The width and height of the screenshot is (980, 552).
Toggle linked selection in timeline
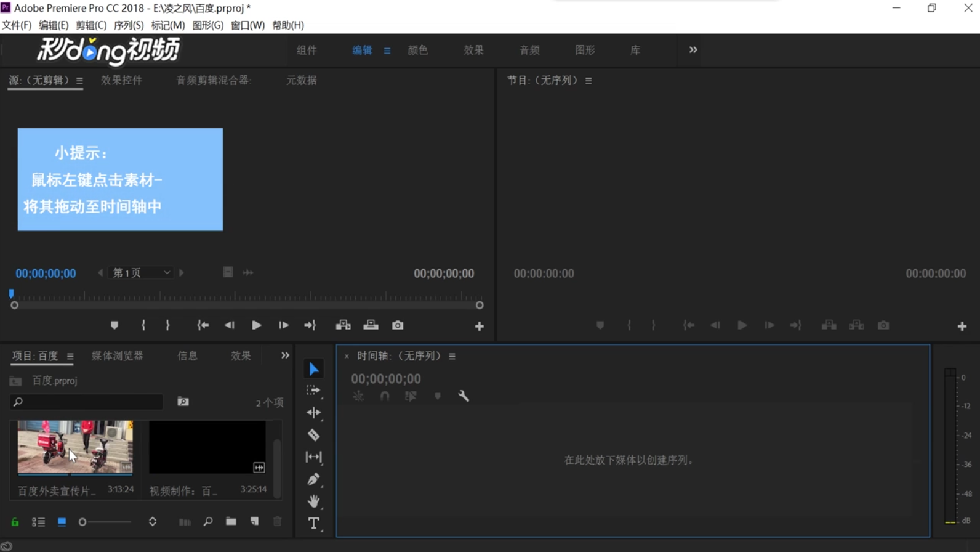[411, 396]
